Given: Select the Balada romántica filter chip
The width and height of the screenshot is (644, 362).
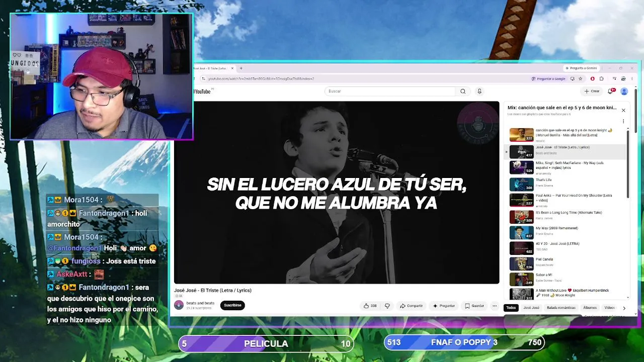Looking at the screenshot, I should click(561, 308).
